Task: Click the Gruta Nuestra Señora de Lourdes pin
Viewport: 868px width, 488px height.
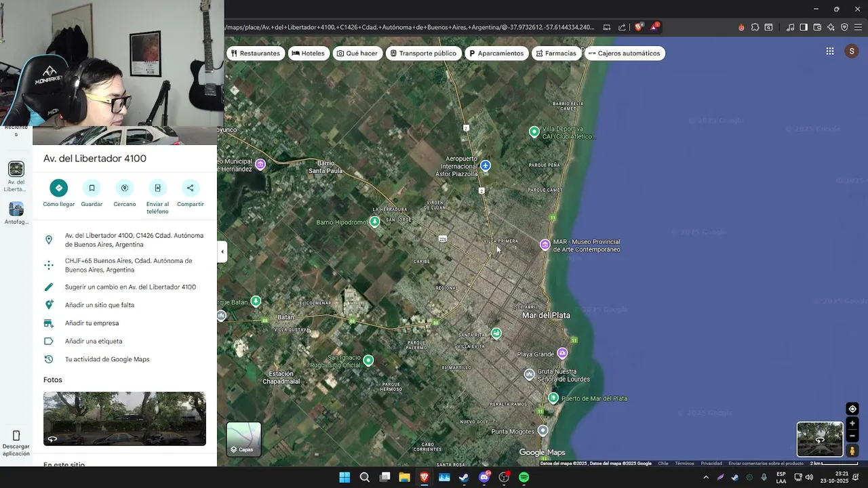Action: coord(530,374)
